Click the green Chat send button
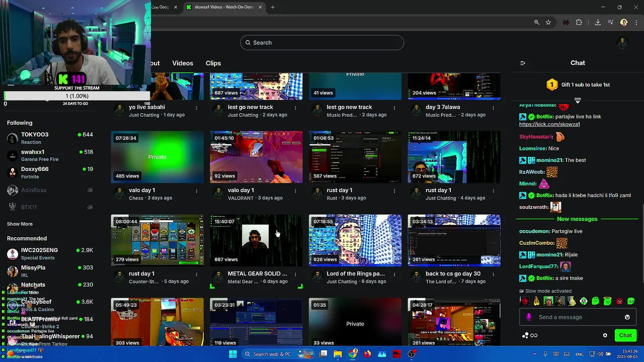This screenshot has width=644, height=362. (625, 335)
